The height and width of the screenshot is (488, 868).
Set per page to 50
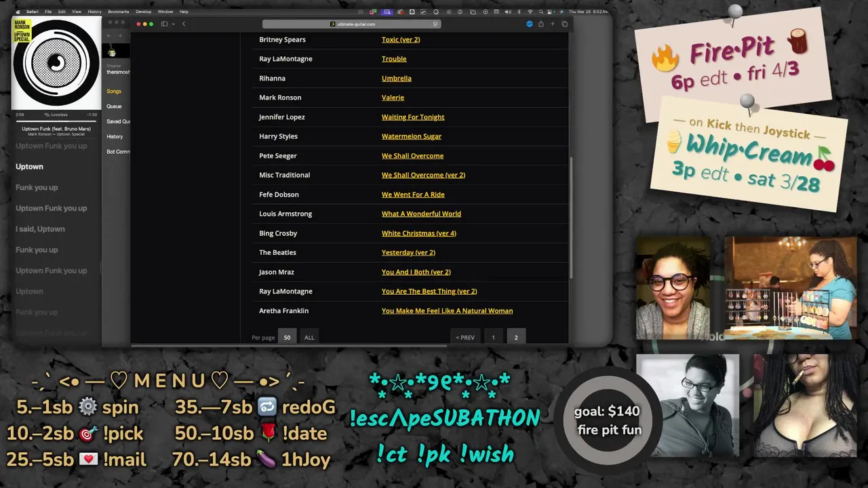287,338
